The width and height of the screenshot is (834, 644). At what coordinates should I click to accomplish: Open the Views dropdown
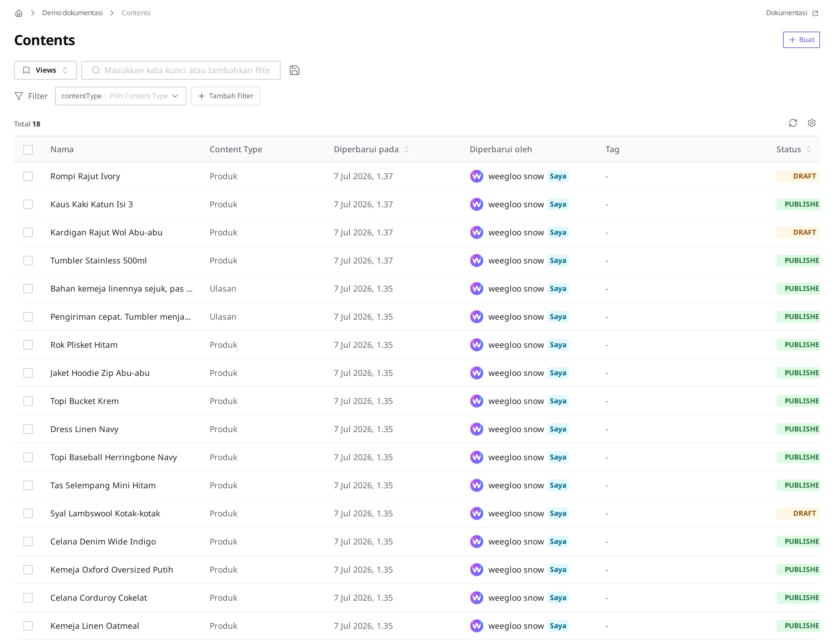coord(45,70)
